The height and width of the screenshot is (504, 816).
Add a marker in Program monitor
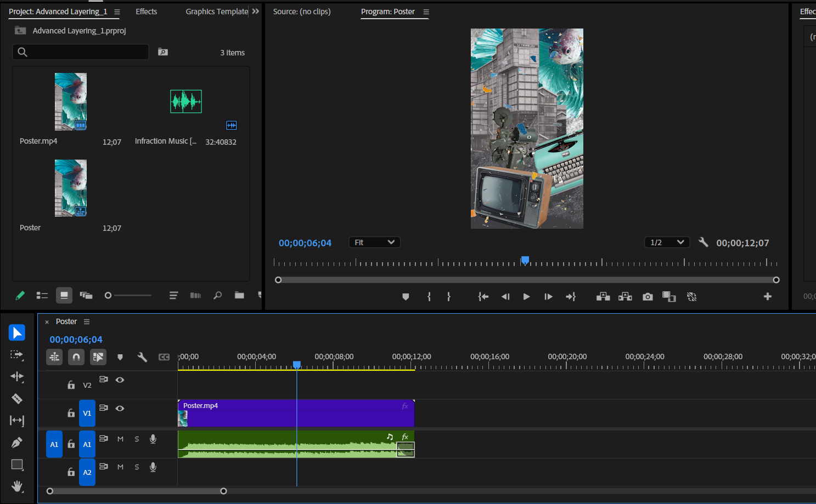[406, 297]
